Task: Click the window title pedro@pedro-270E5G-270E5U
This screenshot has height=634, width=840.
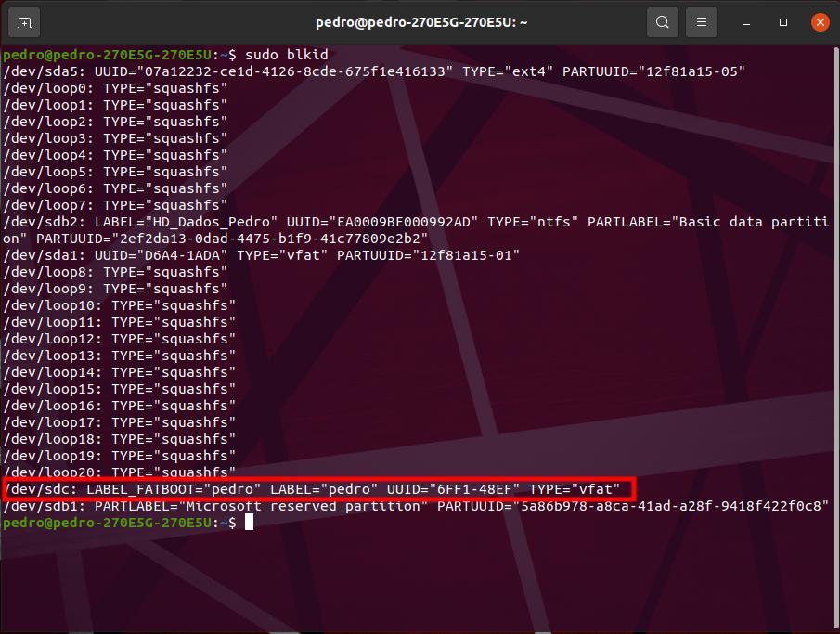Action: (419, 22)
